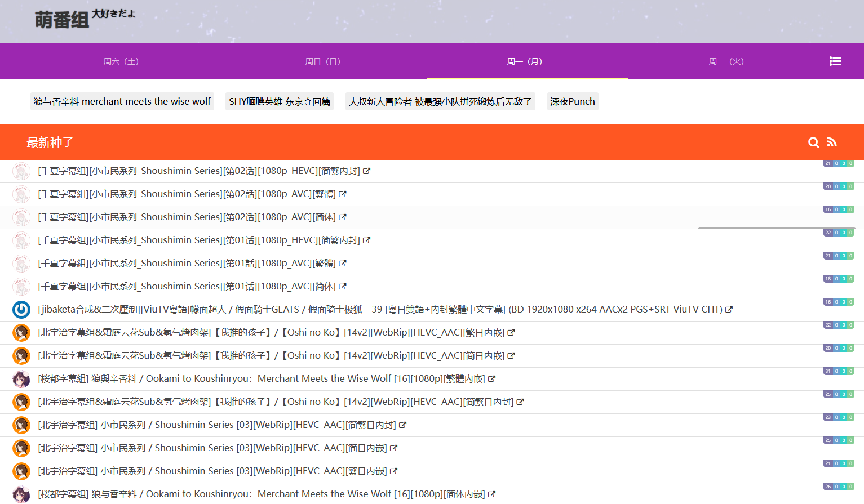Screen dimensions: 864x504
Task: Select the SHY腼腆英雄 东京夺回篇 filter
Action: pos(279,101)
